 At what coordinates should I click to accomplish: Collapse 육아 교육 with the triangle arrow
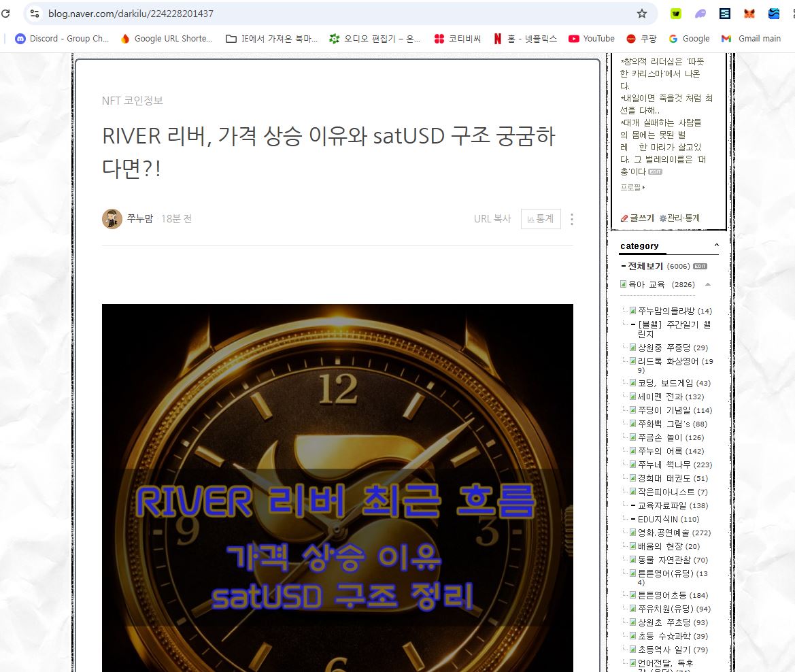pyautogui.click(x=708, y=284)
